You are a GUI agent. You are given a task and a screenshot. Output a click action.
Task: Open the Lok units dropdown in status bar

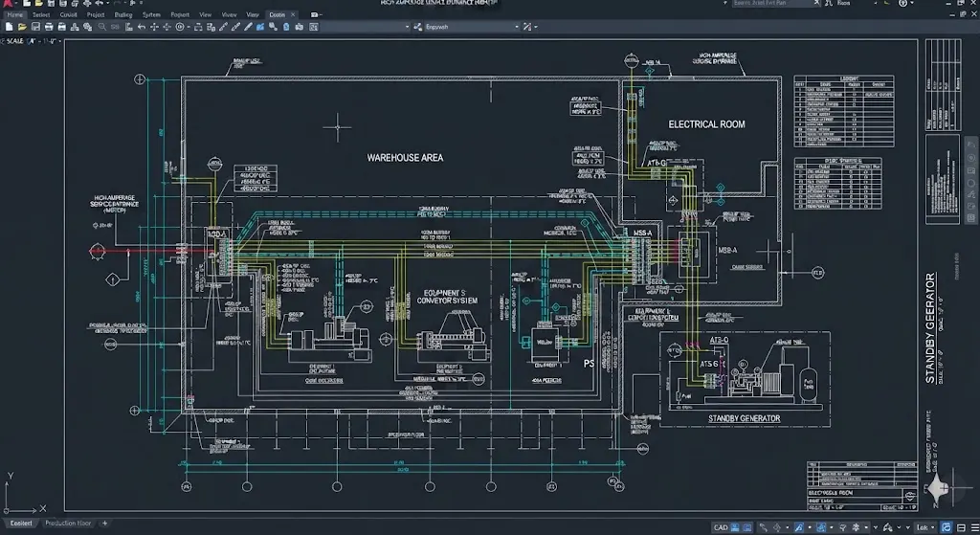point(925,527)
